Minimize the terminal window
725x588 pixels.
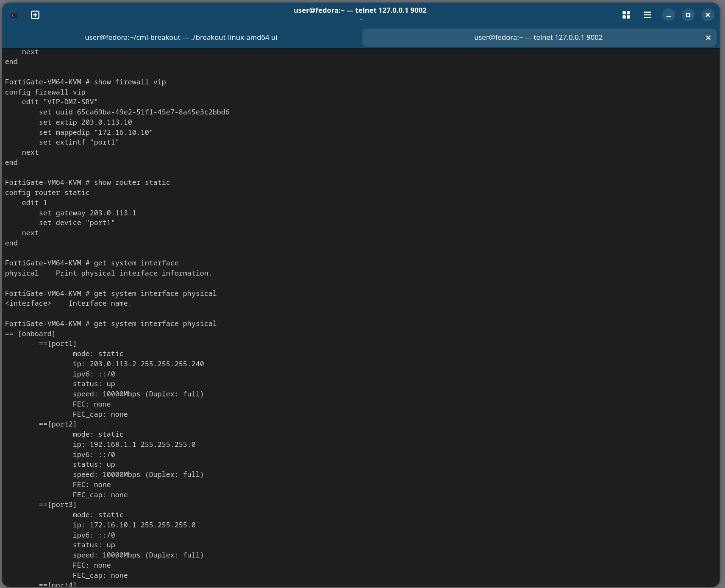[669, 15]
